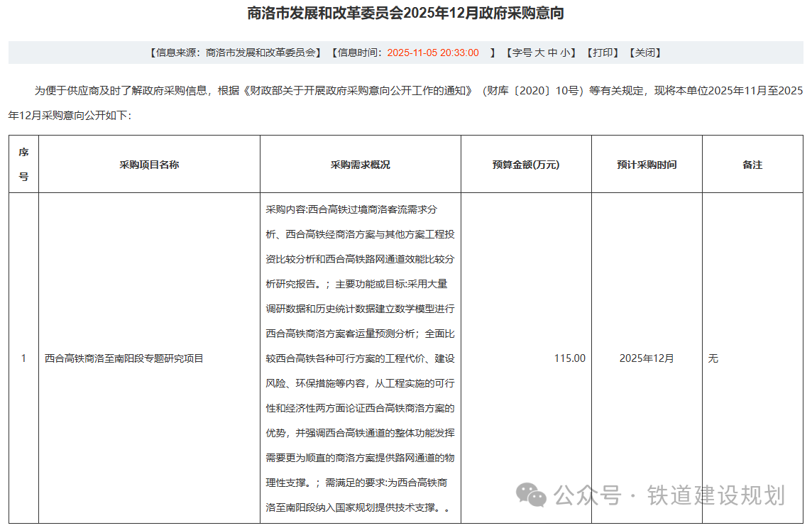Click the budget amount 115.00 cell

click(x=569, y=358)
